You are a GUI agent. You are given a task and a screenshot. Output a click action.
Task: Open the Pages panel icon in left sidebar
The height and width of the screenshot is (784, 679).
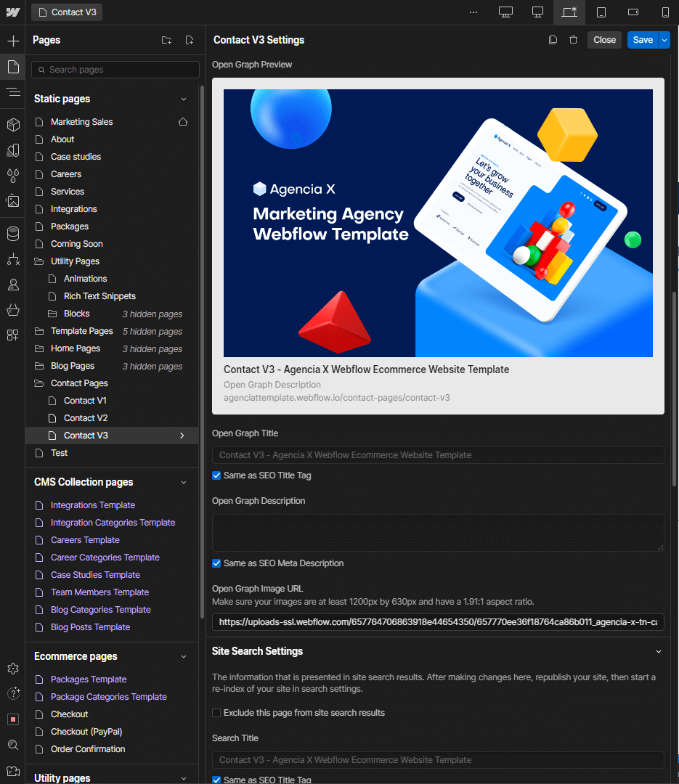(12, 66)
